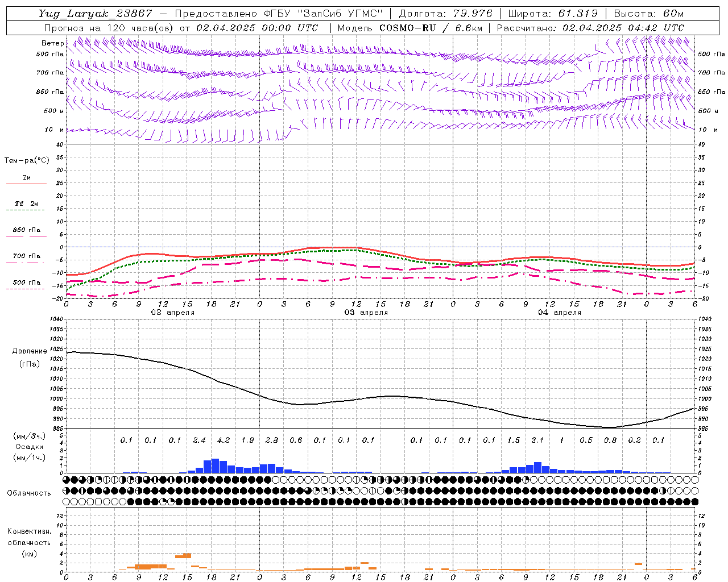This screenshot has height=582, width=728.
Task: Click the 2.4 precipitation value
Action: [x=199, y=440]
